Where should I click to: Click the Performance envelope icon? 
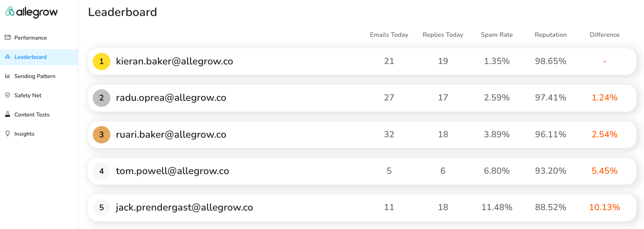(8, 37)
